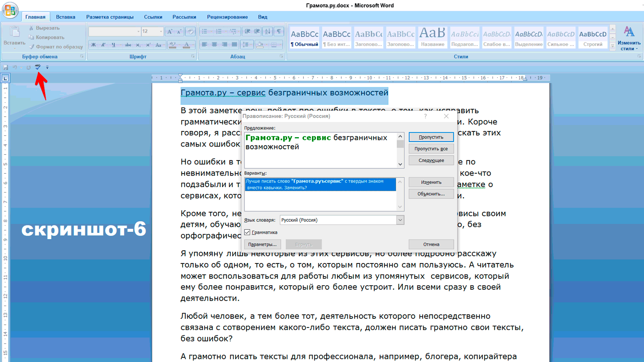This screenshot has width=644, height=362.
Task: Select the highlighted suggestion in Варианты list
Action: coord(320,184)
